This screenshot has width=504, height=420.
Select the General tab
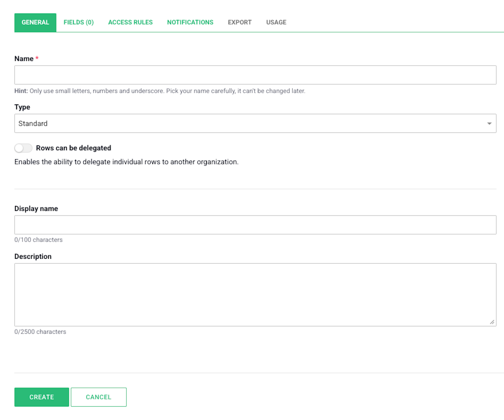coord(35,22)
